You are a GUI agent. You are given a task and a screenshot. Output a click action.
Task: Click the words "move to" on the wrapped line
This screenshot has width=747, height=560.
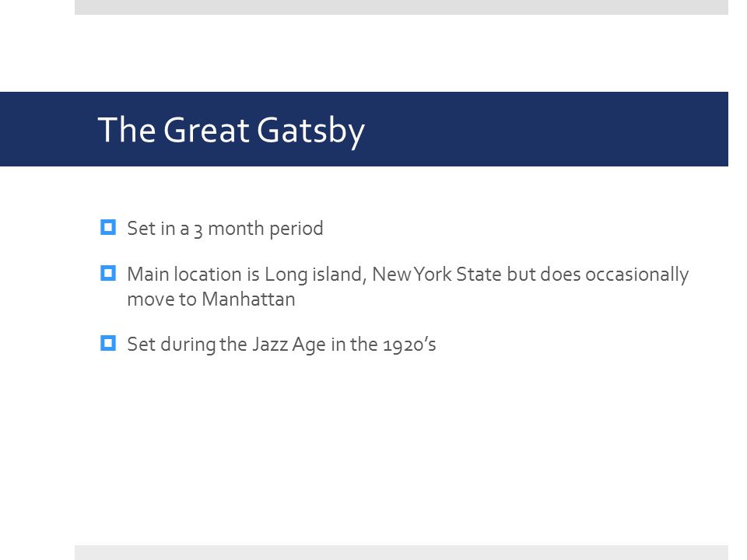coord(162,299)
